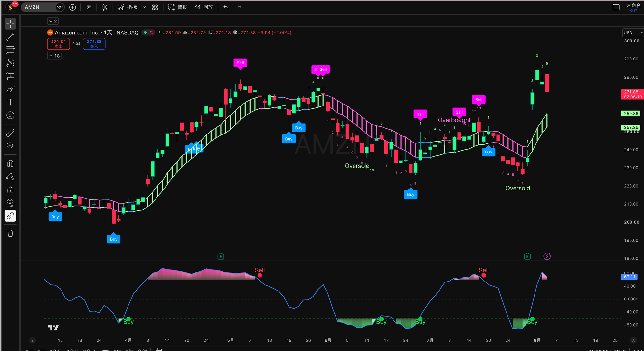Viewport: 644px width, 351px height.
Task: Open the emoji and icons tool
Action: point(10,115)
